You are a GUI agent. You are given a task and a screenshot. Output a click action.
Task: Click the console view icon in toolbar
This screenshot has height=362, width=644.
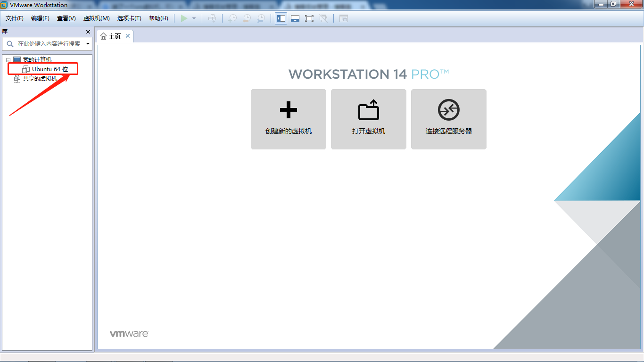tap(344, 18)
